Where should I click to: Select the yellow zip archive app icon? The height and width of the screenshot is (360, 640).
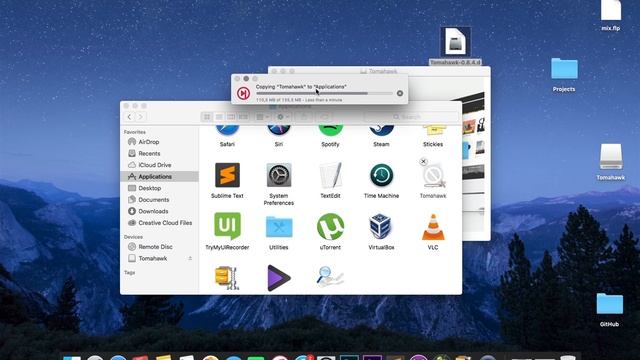tap(227, 278)
